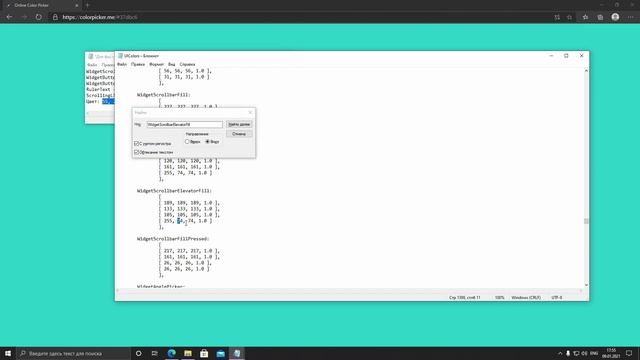Add this page to favorites star
Viewport: 640px width, 360px height.
[569, 17]
